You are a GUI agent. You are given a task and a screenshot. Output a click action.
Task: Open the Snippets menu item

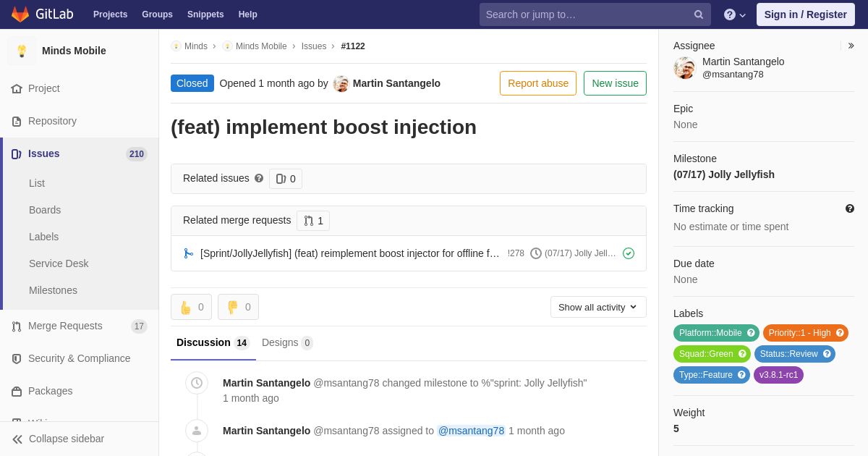tap(205, 14)
